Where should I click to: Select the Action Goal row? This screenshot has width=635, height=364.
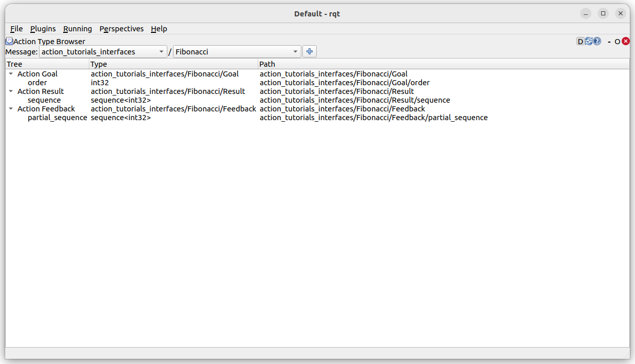coord(317,74)
